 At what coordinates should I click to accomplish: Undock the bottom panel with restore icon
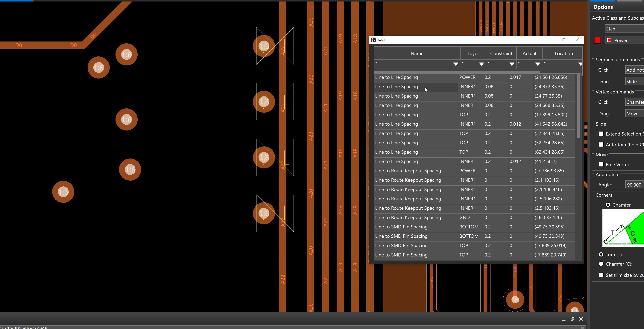coord(572,319)
